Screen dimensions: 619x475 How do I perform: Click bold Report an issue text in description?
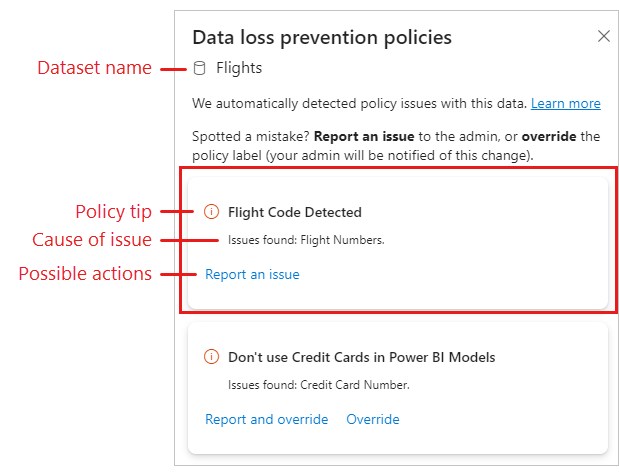[x=364, y=136]
